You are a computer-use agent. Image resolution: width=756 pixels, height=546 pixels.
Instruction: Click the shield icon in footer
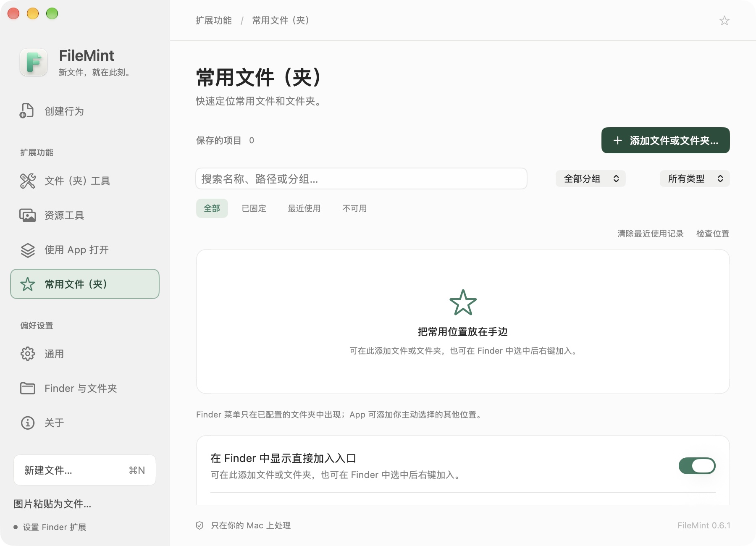pyautogui.click(x=199, y=525)
